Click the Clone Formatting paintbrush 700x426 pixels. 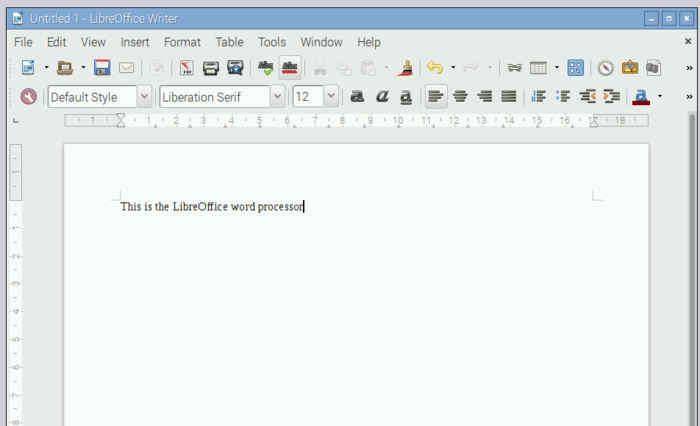point(406,68)
